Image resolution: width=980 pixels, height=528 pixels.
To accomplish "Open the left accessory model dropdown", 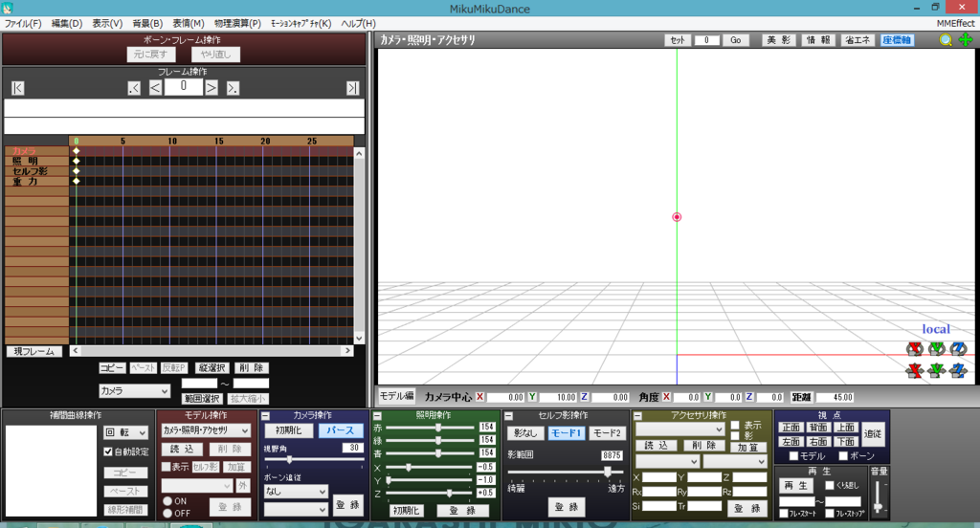I will click(667, 461).
